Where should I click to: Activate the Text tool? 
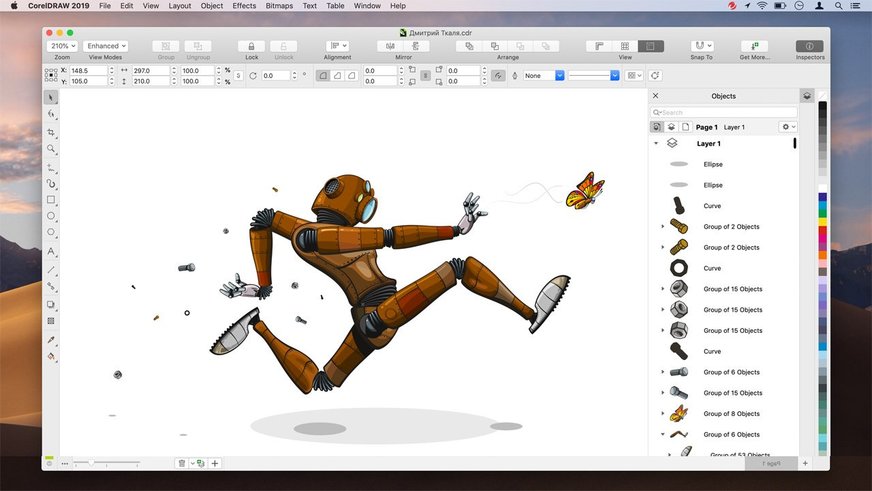(51, 251)
